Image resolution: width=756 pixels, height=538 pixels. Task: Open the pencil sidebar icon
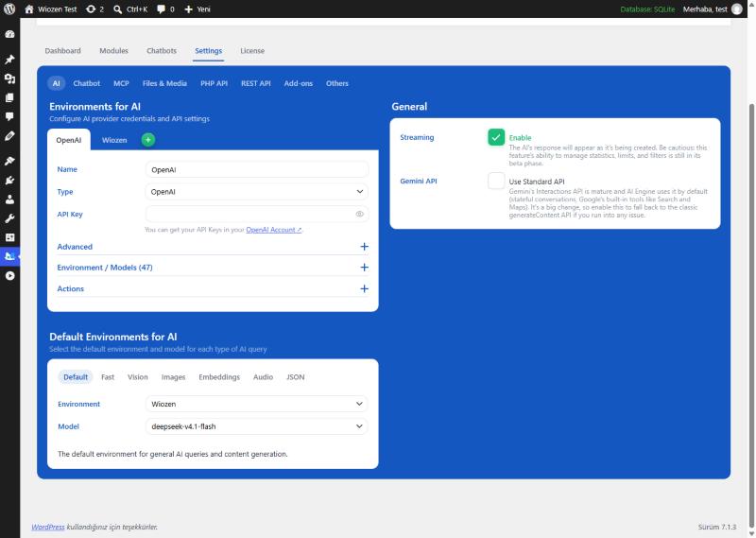pos(9,136)
